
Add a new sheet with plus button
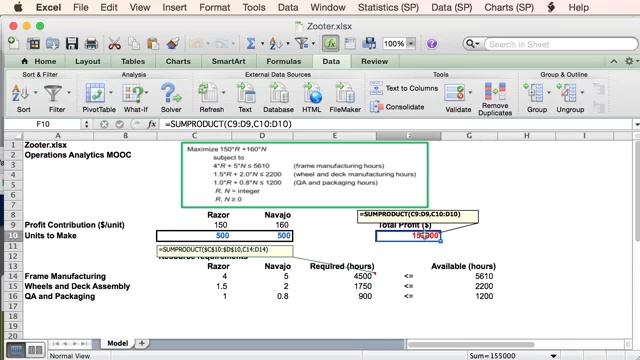[142, 343]
